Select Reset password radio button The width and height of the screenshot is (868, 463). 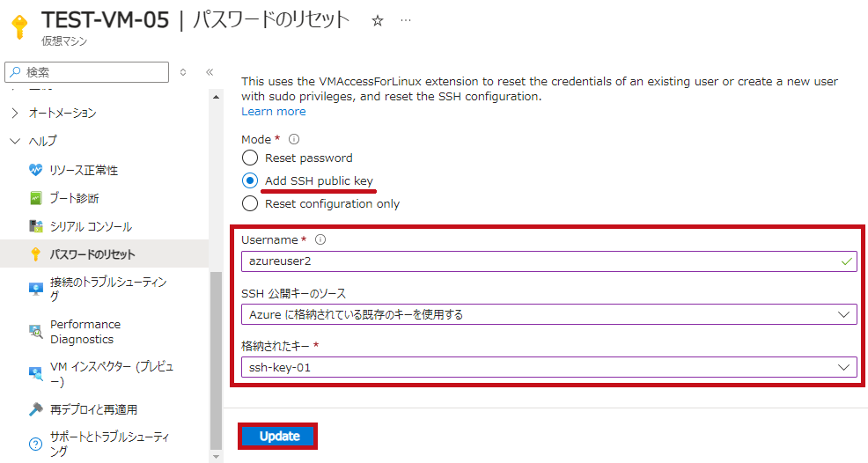tap(250, 158)
